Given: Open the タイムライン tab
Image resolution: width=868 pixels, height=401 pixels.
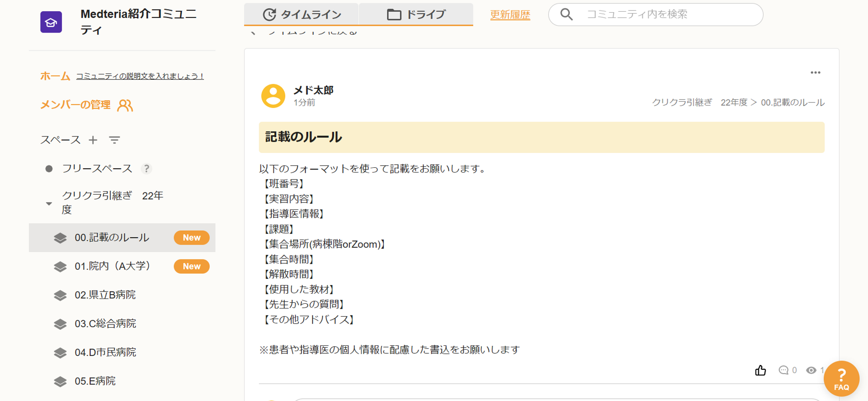Looking at the screenshot, I should click(x=302, y=14).
